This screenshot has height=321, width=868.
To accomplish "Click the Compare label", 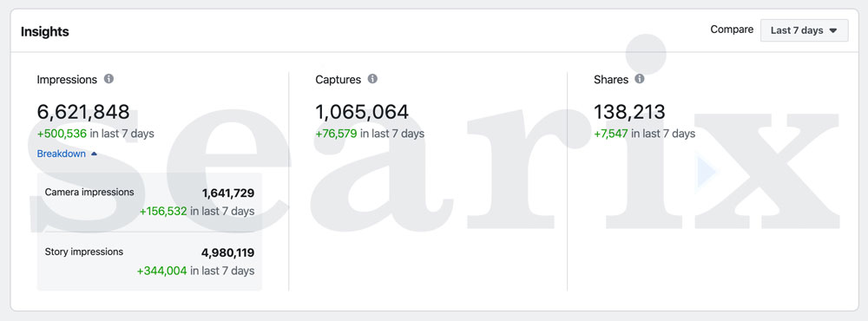I will 732,29.
